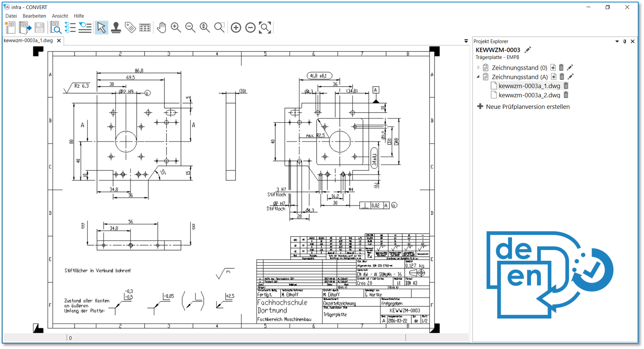
Task: Open the Ansicht menu
Action: (x=60, y=16)
